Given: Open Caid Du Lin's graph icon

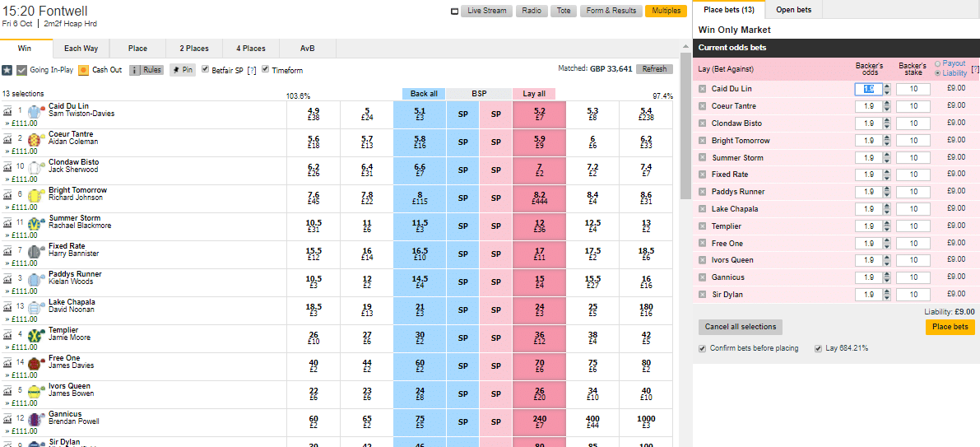Looking at the screenshot, I should [7, 110].
